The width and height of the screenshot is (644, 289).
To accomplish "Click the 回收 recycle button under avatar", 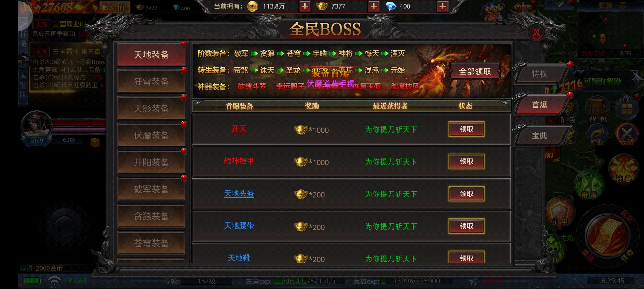I will (x=36, y=142).
